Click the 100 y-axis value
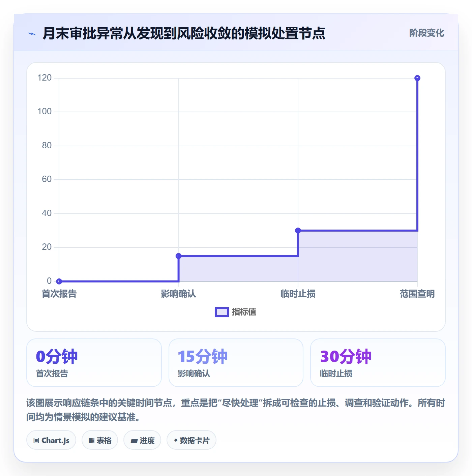The image size is (472, 476). [45, 112]
